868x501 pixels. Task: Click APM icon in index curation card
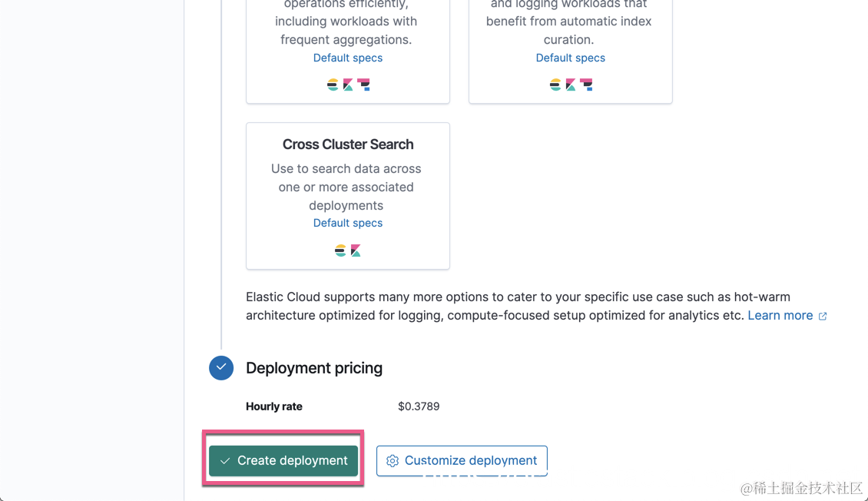click(586, 85)
